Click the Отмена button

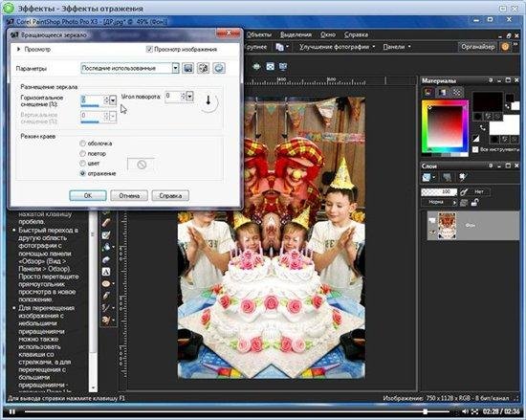(129, 195)
